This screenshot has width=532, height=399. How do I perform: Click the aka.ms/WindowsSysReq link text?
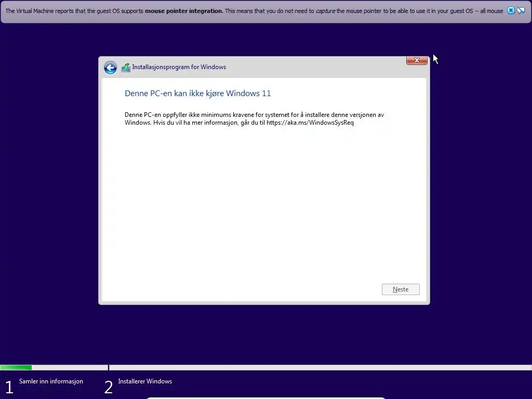pyautogui.click(x=310, y=123)
